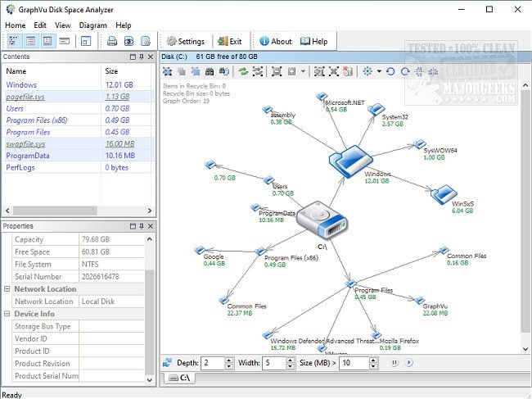Click the greyed-out copy icon in graph toolbar
This screenshot has width=532, height=399.
point(182,71)
